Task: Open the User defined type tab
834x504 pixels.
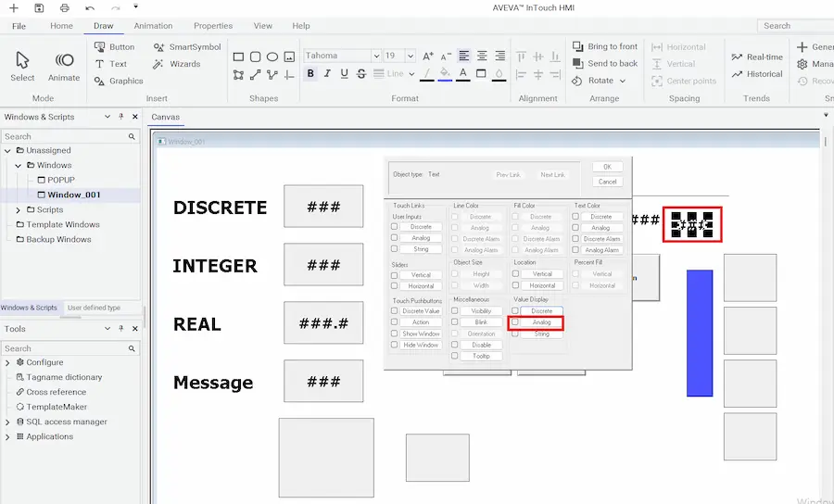Action: click(94, 308)
